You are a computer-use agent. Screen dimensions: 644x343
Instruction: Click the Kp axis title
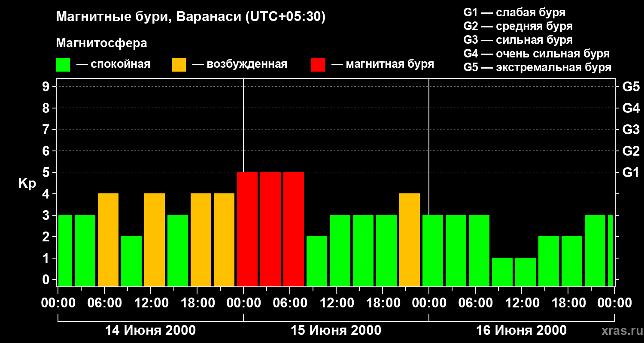27,183
